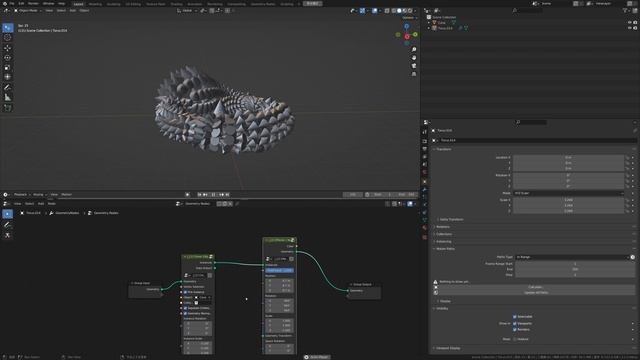Click GeometryNodes breadcrumb in node editor
Viewport: 640px width, 360px height.
[x=67, y=213]
